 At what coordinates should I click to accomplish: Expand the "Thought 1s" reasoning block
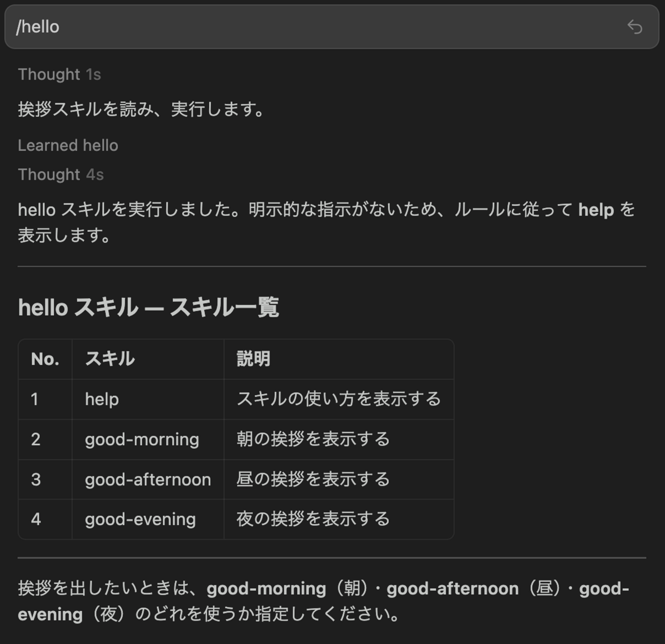(x=59, y=75)
